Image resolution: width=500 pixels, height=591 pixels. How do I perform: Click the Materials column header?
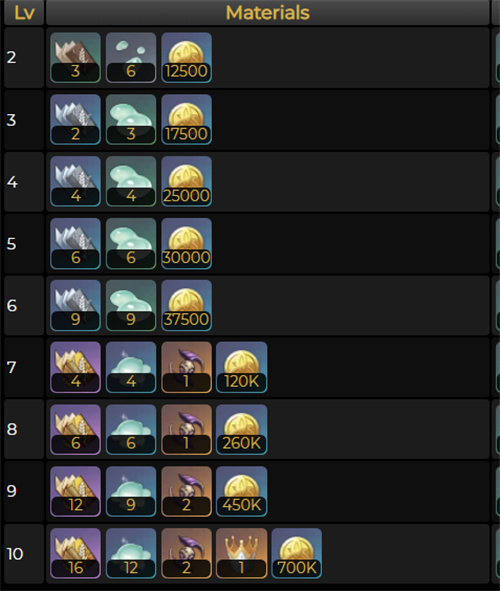268,12
